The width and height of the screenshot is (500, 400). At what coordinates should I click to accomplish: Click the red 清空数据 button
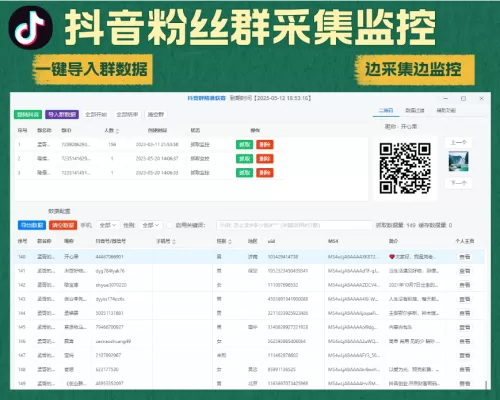pos(63,225)
